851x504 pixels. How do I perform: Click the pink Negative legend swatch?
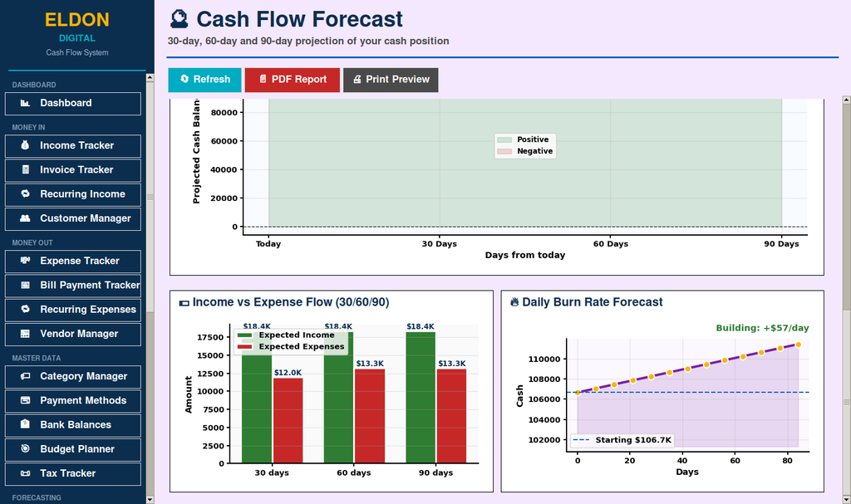[504, 151]
